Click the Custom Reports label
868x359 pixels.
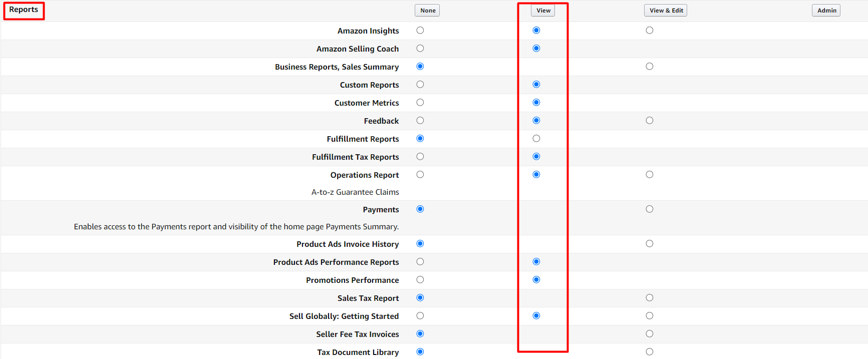point(370,85)
